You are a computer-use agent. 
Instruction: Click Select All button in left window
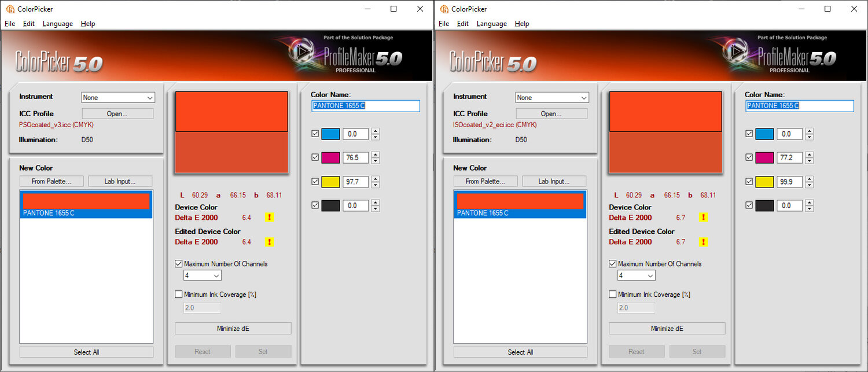coord(86,352)
